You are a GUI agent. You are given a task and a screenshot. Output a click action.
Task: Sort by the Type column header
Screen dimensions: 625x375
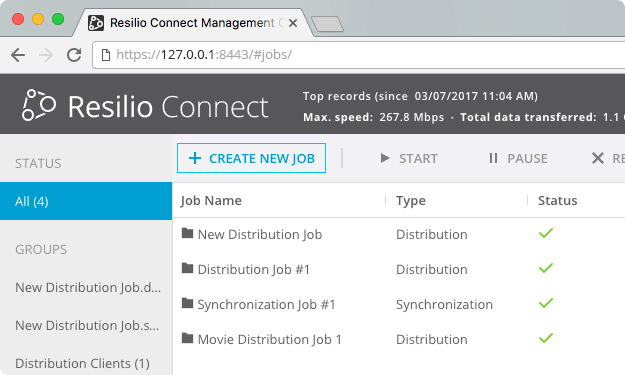[x=411, y=200]
